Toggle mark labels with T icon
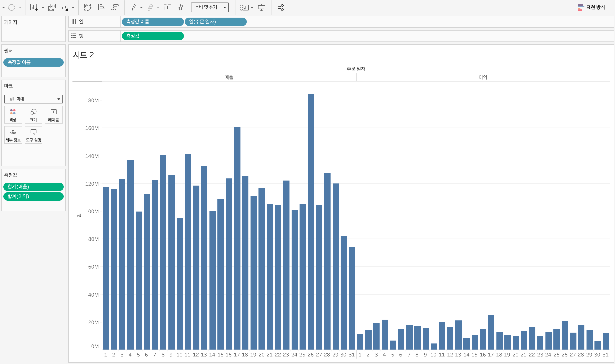 [x=168, y=7]
